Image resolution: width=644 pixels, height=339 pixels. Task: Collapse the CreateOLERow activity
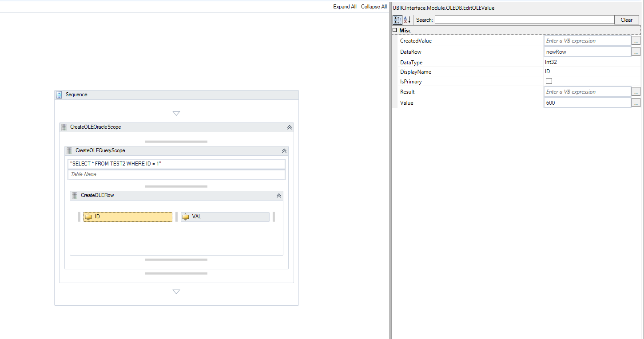(x=279, y=196)
